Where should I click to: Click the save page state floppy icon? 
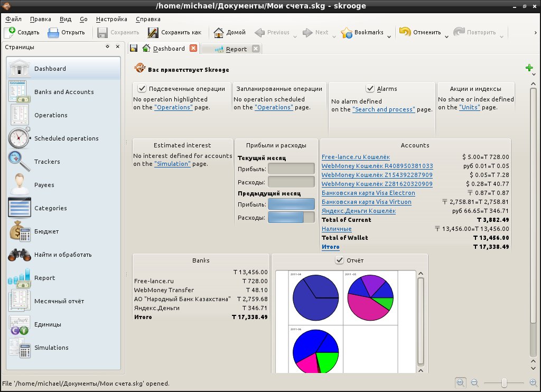click(134, 48)
